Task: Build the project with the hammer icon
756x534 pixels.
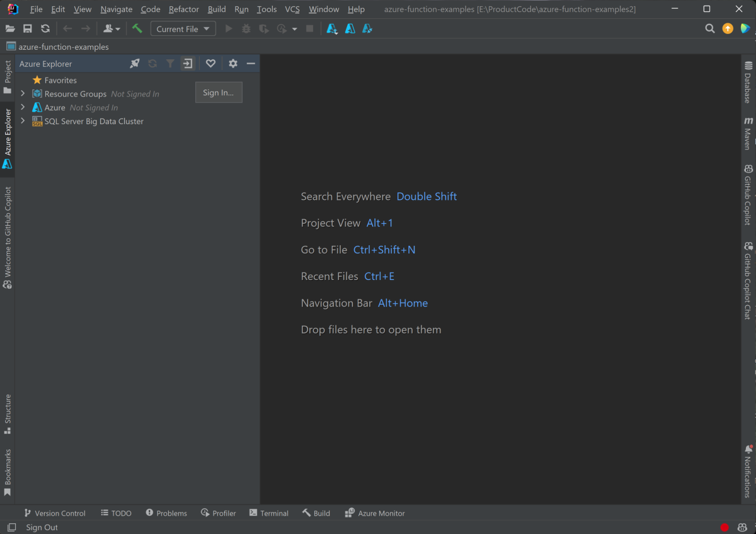Action: (x=138, y=28)
